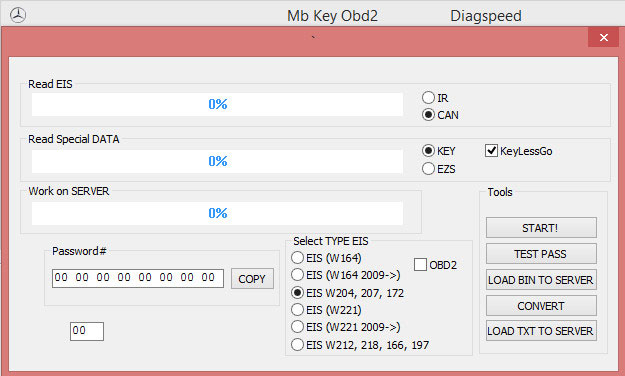Select EIS W212, 218, 166, 197 type
The image size is (625, 376).
pyautogui.click(x=297, y=345)
